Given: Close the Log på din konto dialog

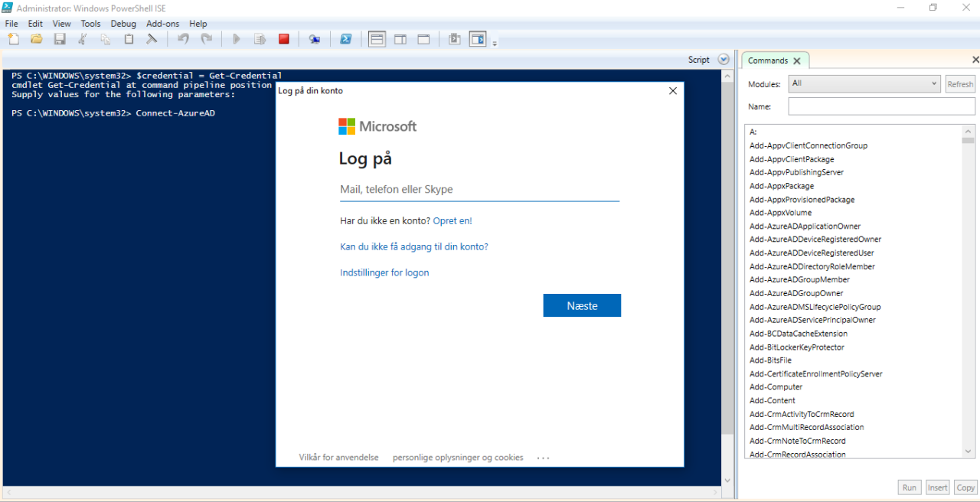Looking at the screenshot, I should (673, 90).
